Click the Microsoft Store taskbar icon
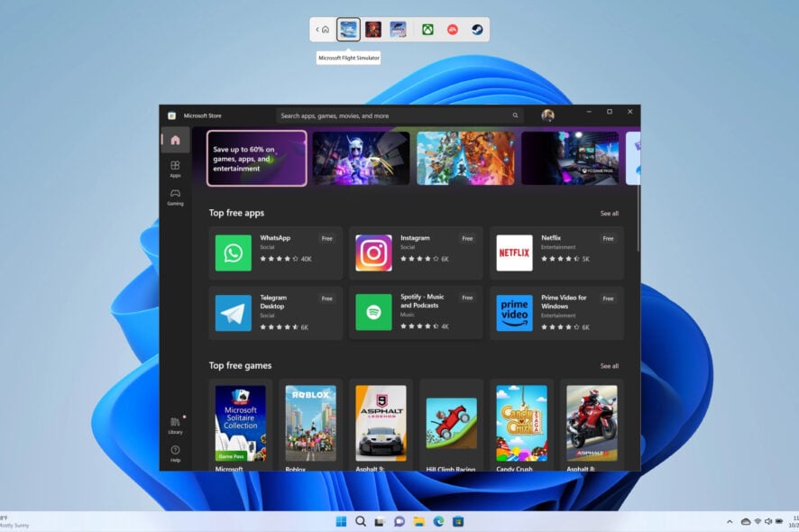This screenshot has width=799, height=532. (458, 521)
